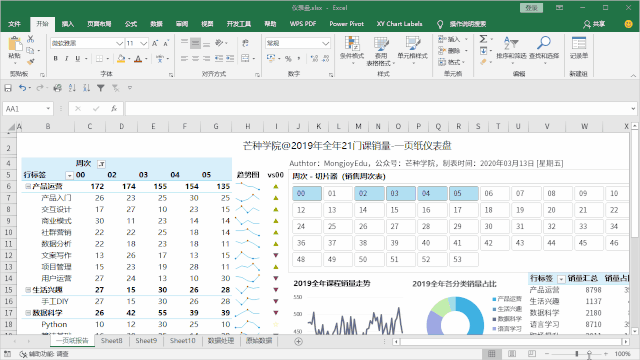Collapse the 数据科学 pivot group

28,313
